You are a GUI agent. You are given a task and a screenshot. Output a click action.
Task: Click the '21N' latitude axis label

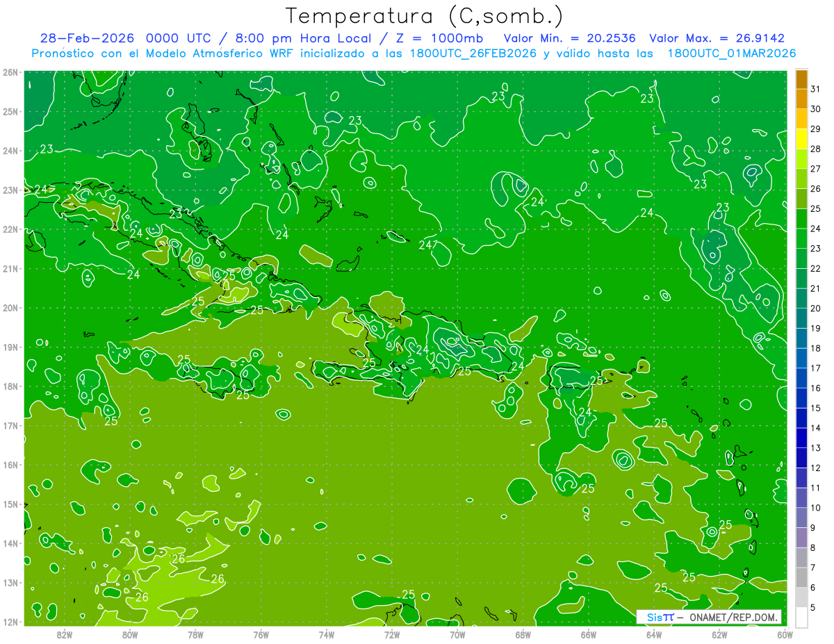pyautogui.click(x=10, y=269)
